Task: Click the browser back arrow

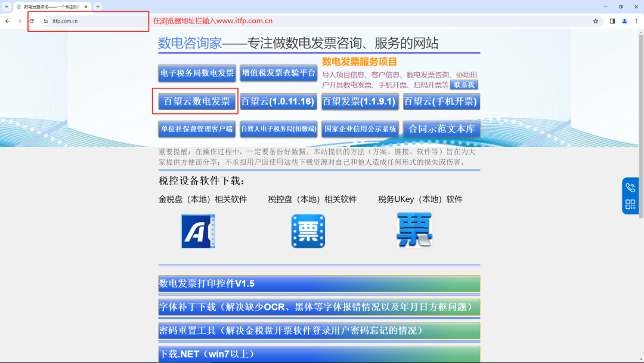Action: (x=7, y=21)
